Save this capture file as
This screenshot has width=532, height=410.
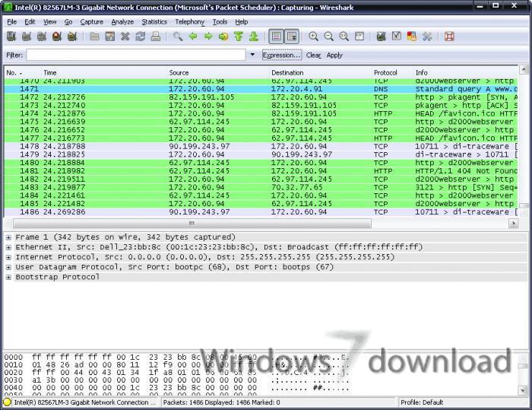click(x=110, y=37)
